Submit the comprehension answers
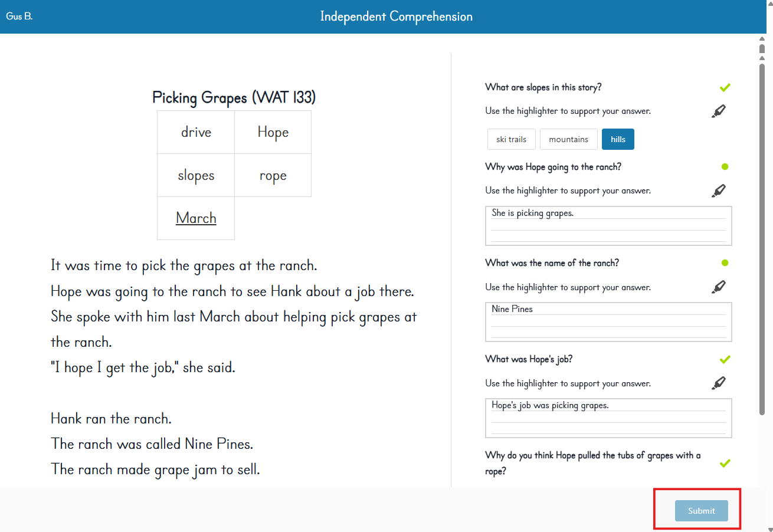The image size is (773, 532). 701,511
